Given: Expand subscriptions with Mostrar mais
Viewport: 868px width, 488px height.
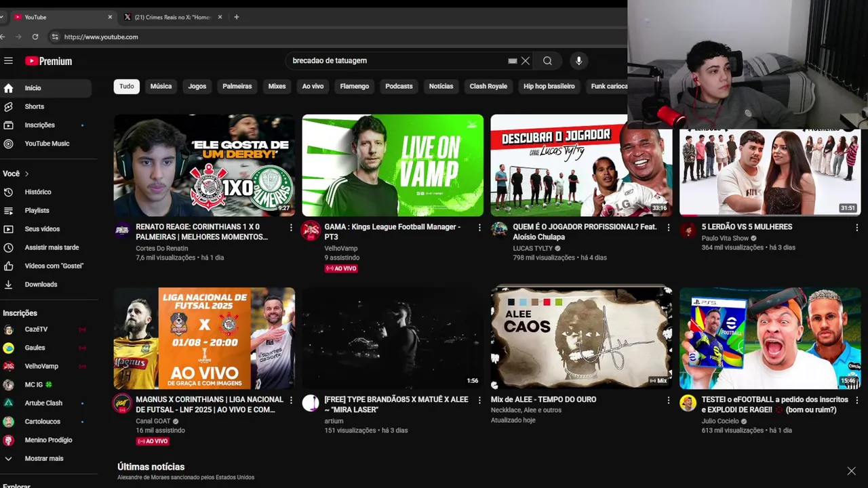Looking at the screenshot, I should [45, 459].
